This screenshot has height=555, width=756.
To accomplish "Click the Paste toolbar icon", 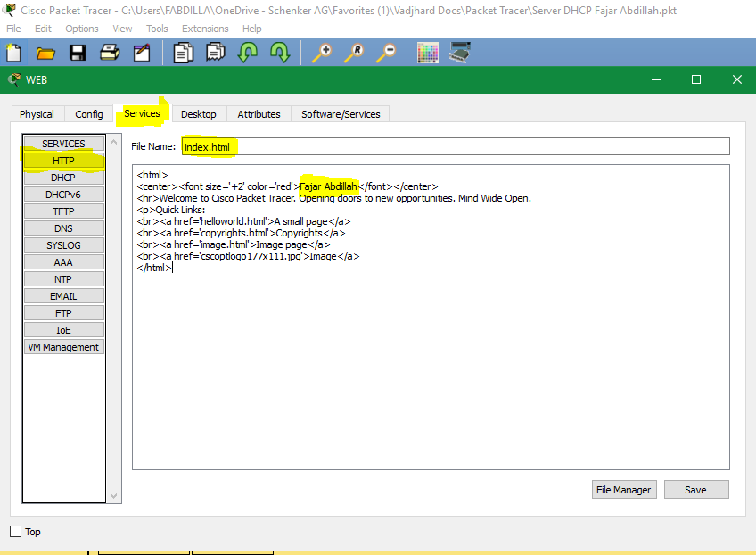I will coord(216,53).
